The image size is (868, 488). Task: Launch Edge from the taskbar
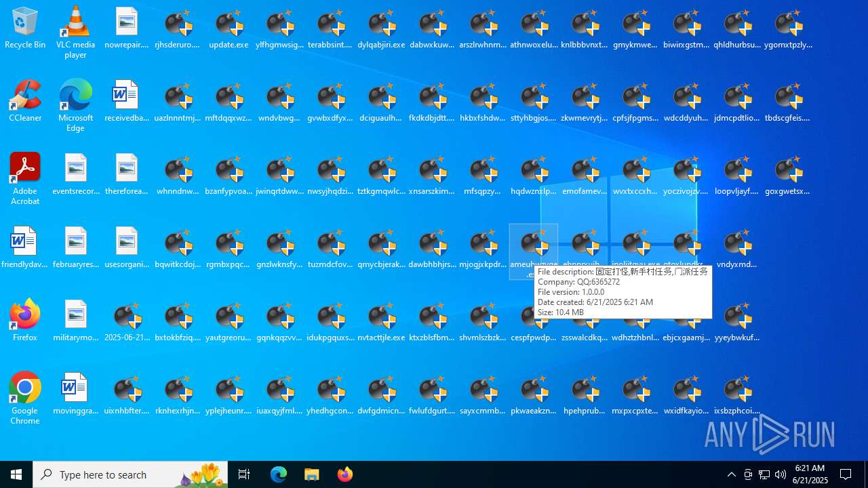point(279,474)
